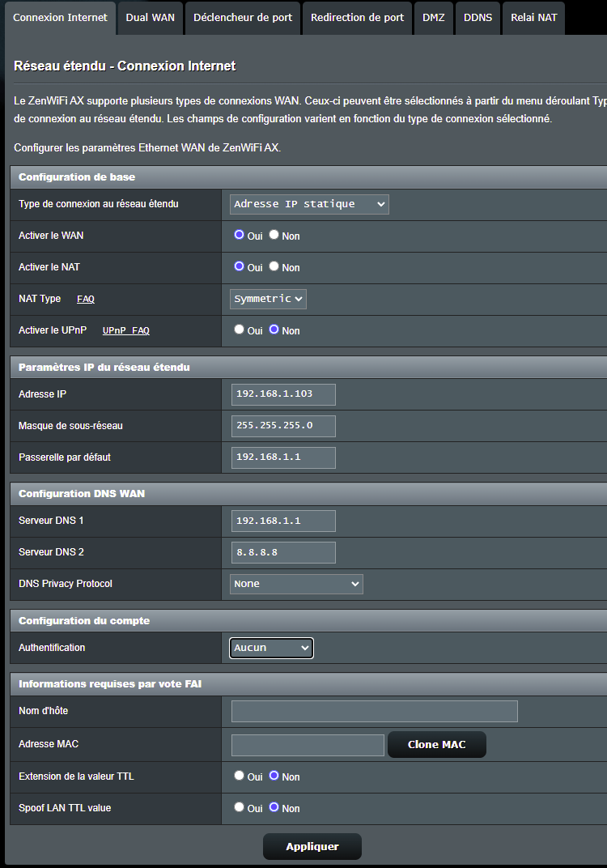The width and height of the screenshot is (607, 868).
Task: Click the Authentification label
Action: coord(52,648)
